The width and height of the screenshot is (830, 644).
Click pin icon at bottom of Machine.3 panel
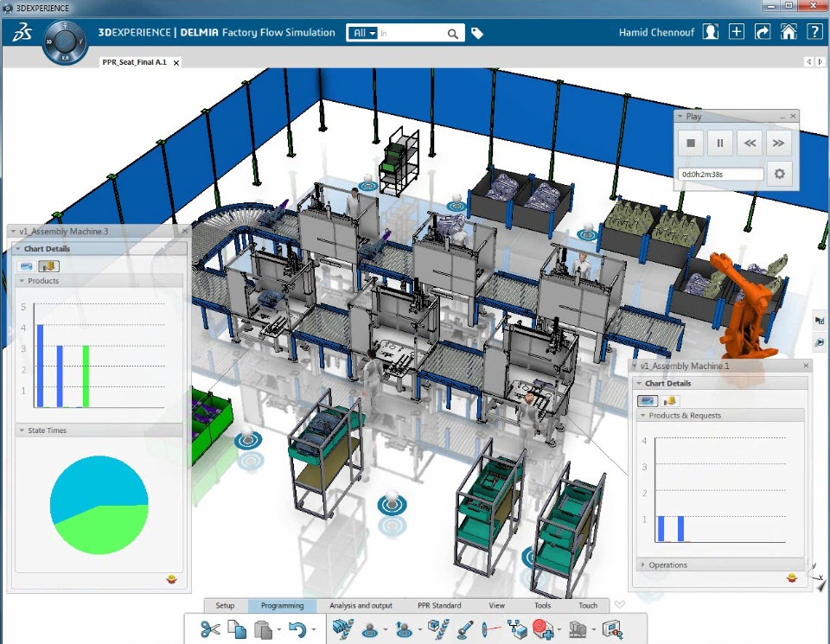coord(171,579)
